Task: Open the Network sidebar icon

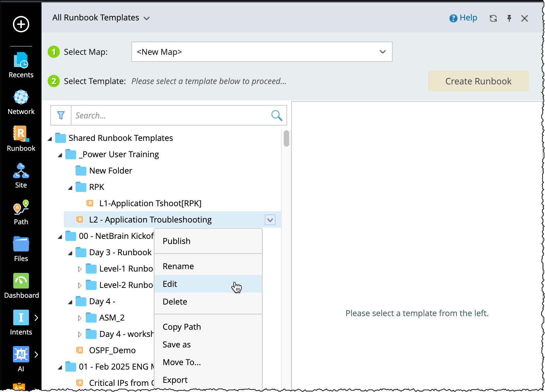Action: pyautogui.click(x=21, y=101)
